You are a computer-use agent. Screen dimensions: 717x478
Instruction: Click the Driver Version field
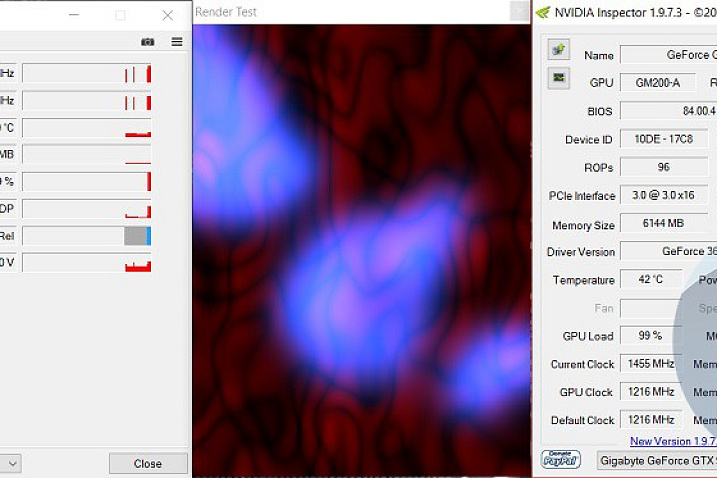click(669, 251)
